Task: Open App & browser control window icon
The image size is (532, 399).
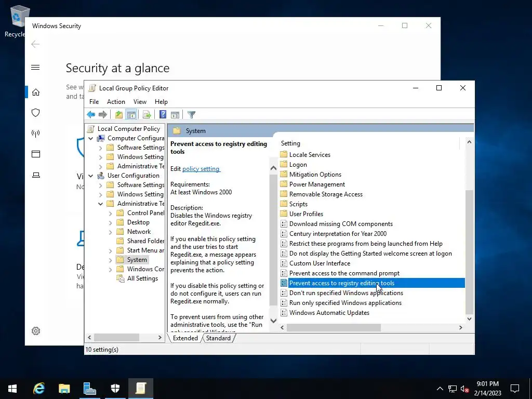Action: [x=36, y=154]
